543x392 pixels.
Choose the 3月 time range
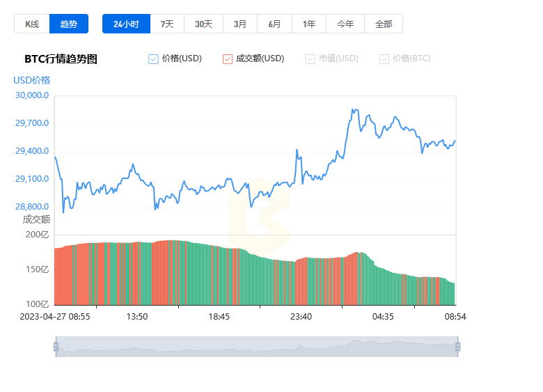click(240, 24)
